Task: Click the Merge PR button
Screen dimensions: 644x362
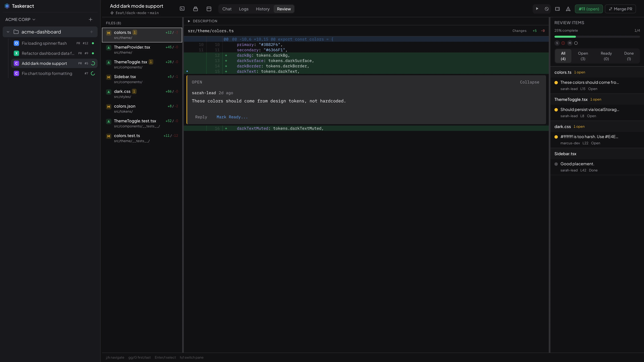Action: click(x=621, y=9)
